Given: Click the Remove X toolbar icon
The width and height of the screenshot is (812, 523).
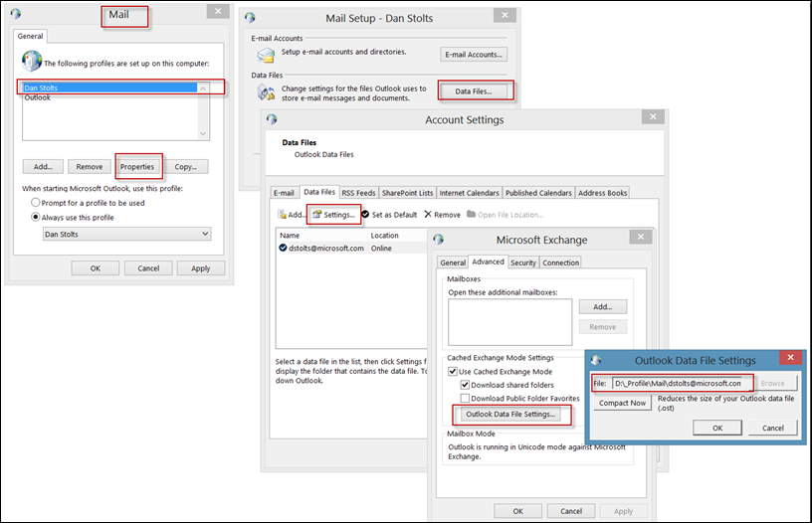Looking at the screenshot, I should [428, 214].
